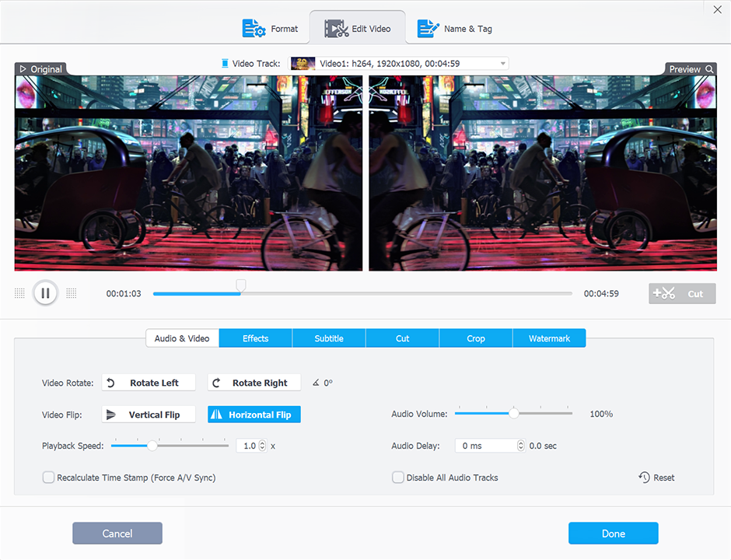Click the playback timeline slider handle
The height and width of the screenshot is (560, 731).
240,285
